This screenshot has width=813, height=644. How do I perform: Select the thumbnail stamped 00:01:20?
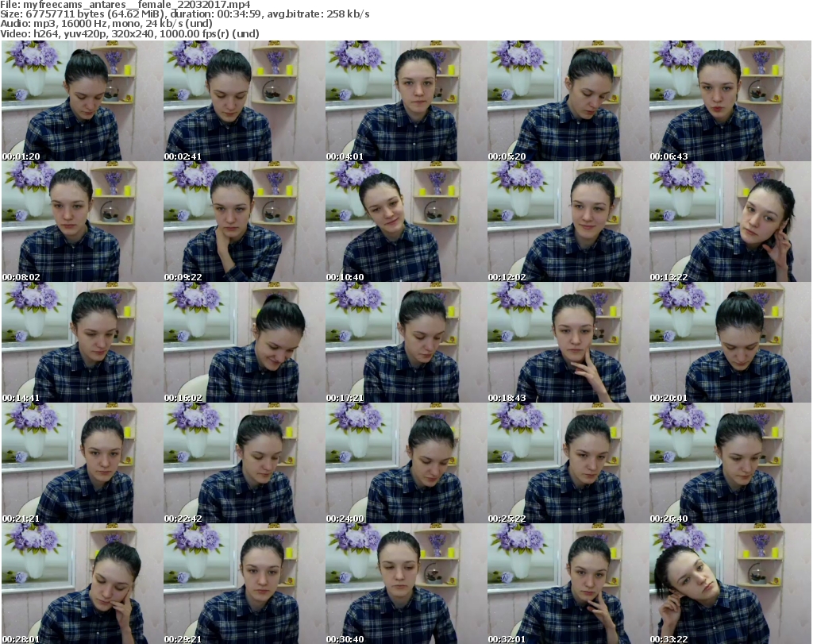point(82,101)
